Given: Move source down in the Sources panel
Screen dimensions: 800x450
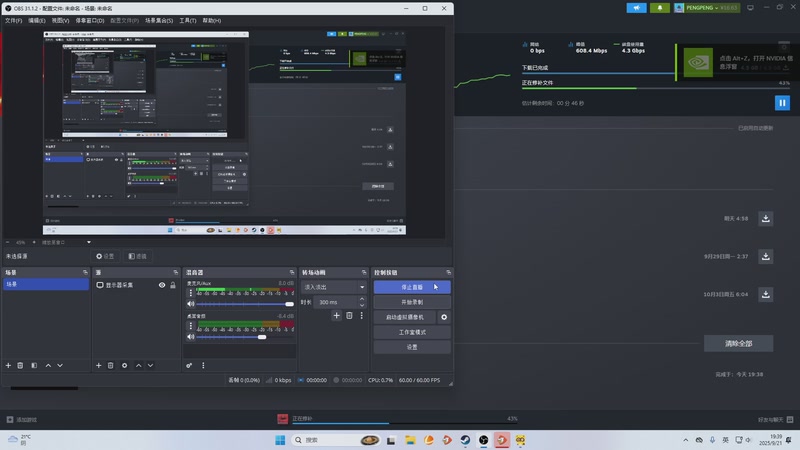Looking at the screenshot, I should point(151,365).
